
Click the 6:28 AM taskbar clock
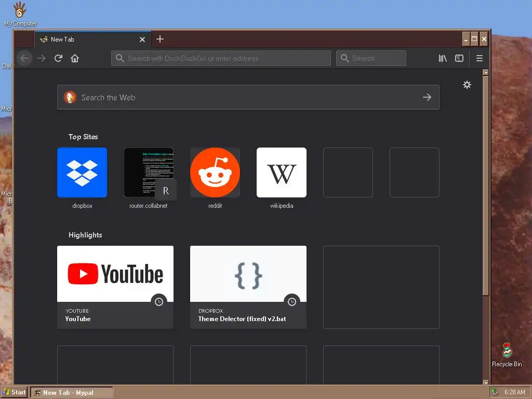click(515, 392)
